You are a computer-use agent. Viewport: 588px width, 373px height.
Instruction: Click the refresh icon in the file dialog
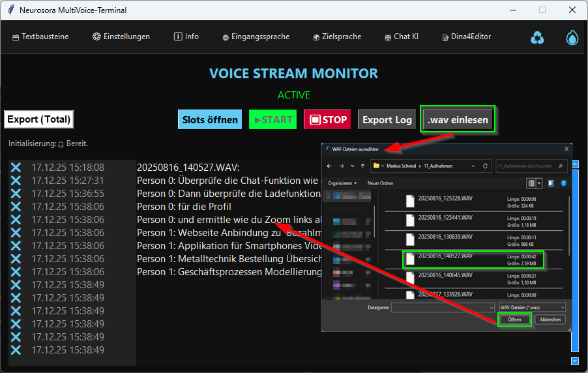[485, 166]
